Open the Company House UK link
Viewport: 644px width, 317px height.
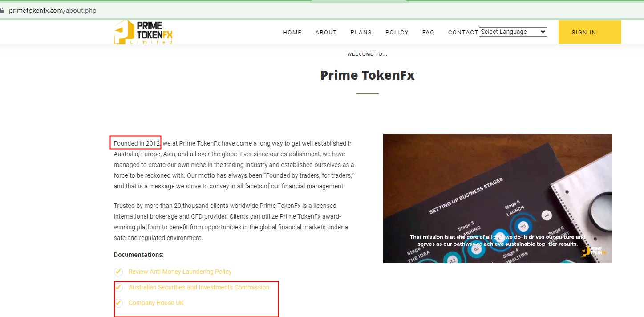[x=156, y=303]
